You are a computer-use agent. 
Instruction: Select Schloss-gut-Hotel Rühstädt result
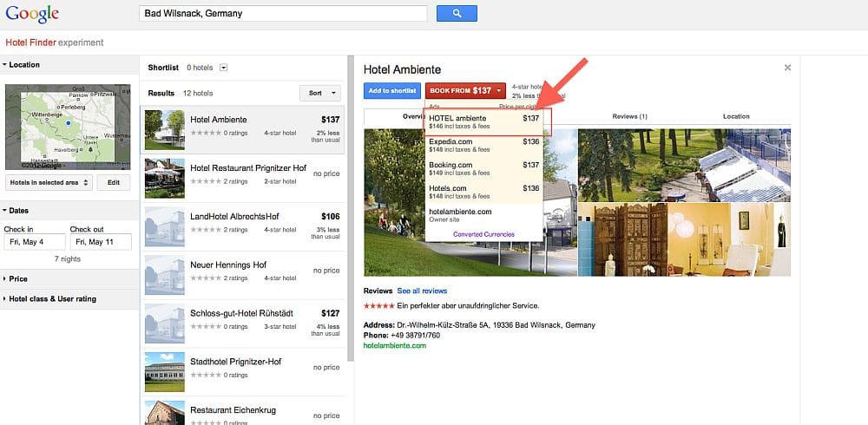pyautogui.click(x=242, y=324)
